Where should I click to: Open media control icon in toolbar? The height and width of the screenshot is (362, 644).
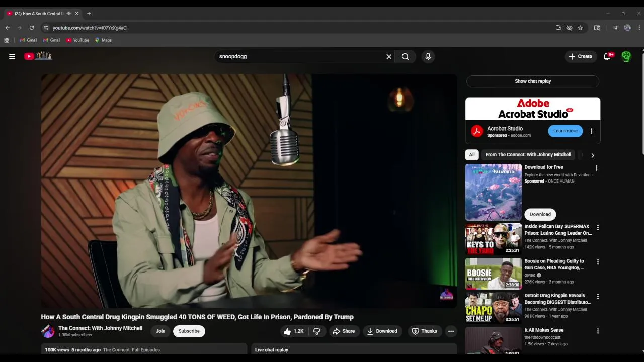click(615, 28)
